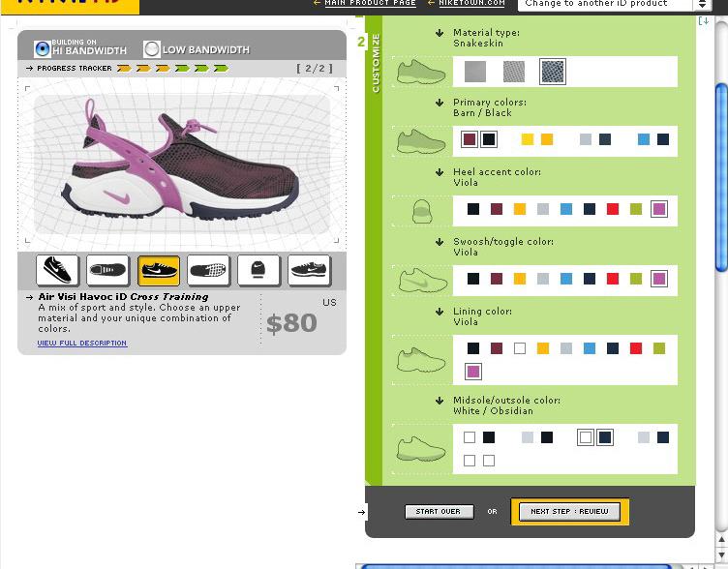This screenshot has width=728, height=569.
Task: Open the NIKETOWN.COM link
Action: pos(471,3)
